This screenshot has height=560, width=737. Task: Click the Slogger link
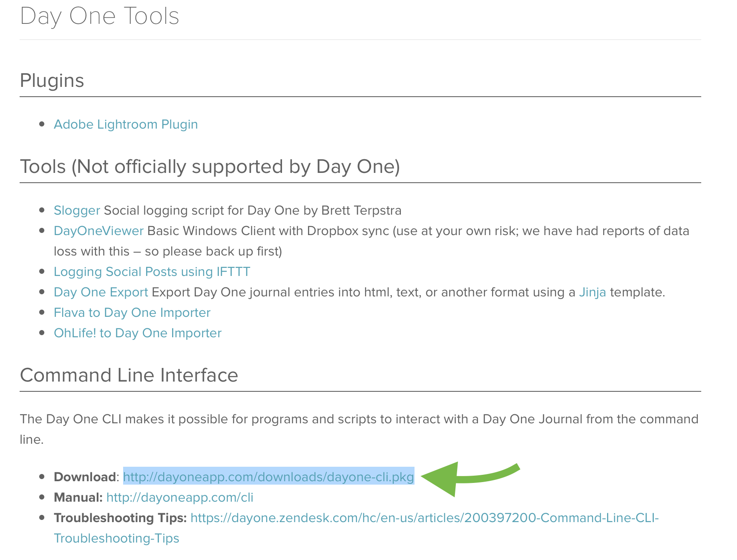tap(77, 210)
